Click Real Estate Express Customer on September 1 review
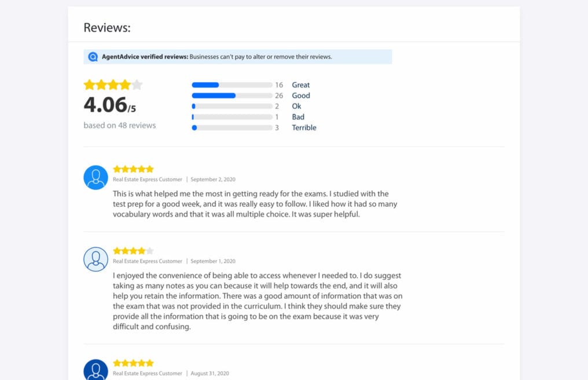This screenshot has height=380, width=588. pyautogui.click(x=148, y=261)
